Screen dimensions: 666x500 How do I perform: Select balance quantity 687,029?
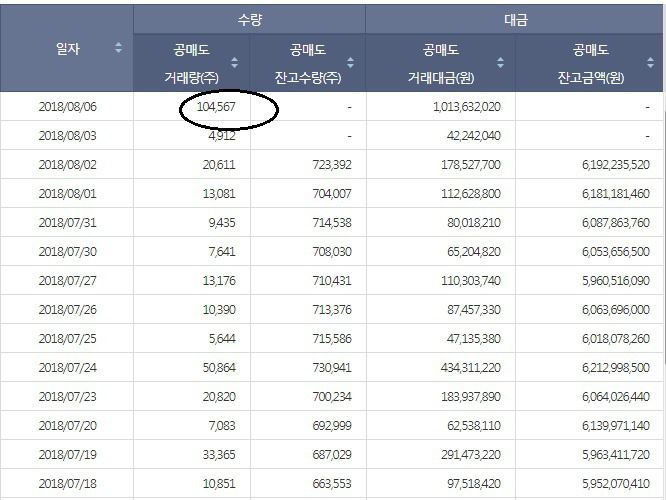tap(332, 455)
